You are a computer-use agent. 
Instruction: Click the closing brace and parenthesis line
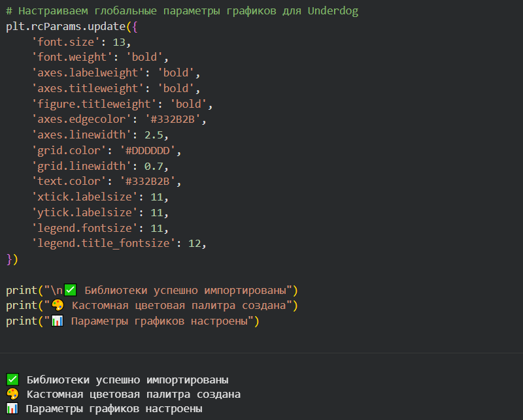click(12, 259)
